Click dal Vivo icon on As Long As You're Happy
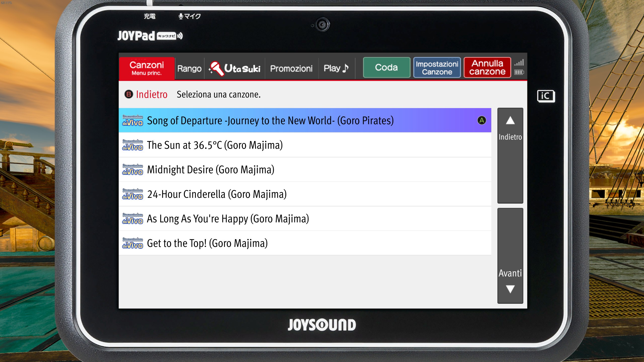 (x=133, y=219)
